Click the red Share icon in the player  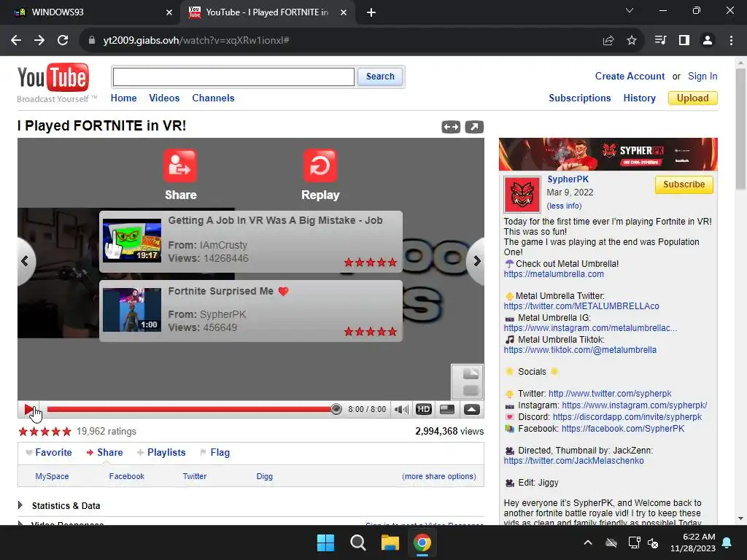point(179,166)
